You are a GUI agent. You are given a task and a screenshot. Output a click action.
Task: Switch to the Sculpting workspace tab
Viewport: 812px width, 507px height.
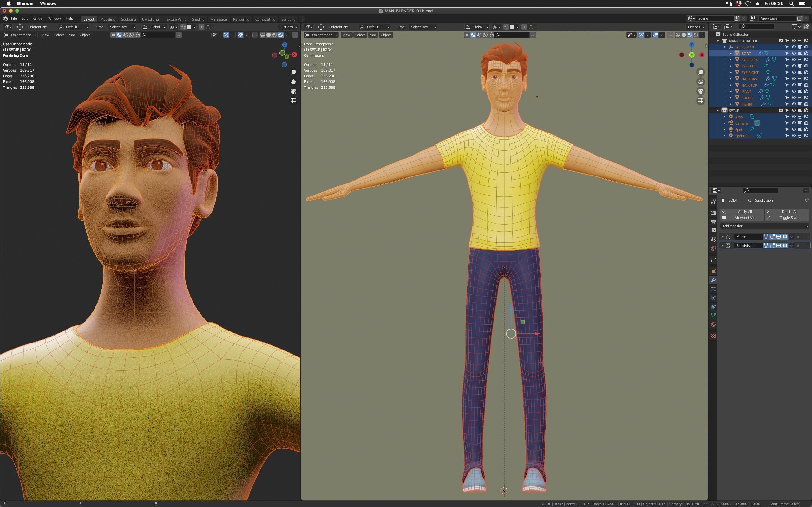128,19
